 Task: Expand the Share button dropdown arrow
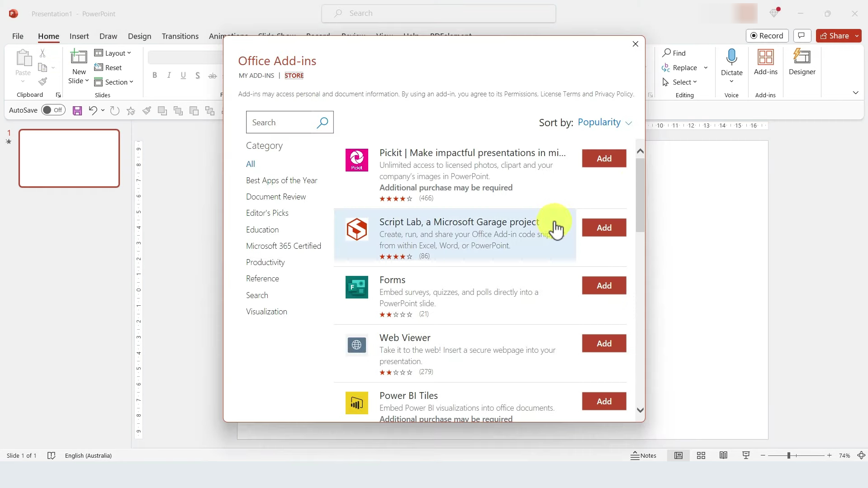[x=857, y=36]
